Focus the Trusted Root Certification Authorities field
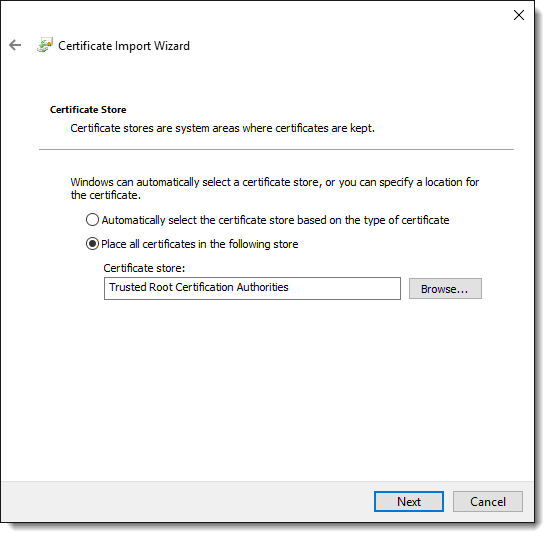This screenshot has width=550, height=538. (x=252, y=289)
